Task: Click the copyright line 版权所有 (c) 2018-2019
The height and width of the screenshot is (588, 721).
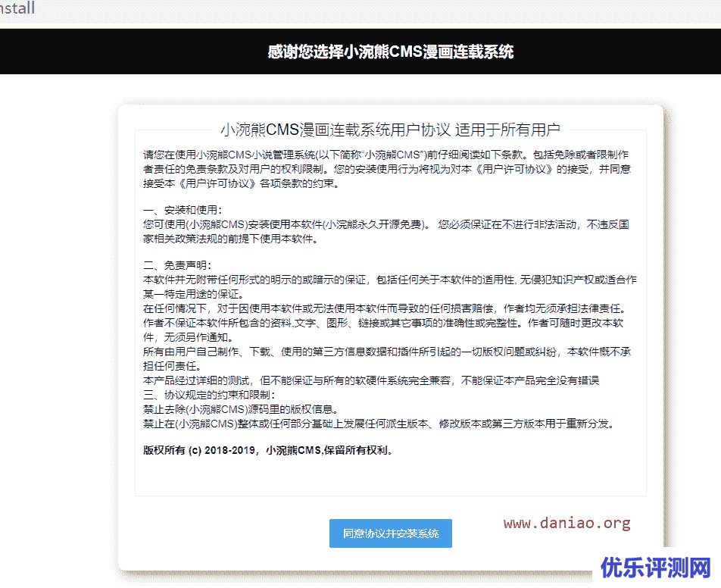Action: coord(268,450)
